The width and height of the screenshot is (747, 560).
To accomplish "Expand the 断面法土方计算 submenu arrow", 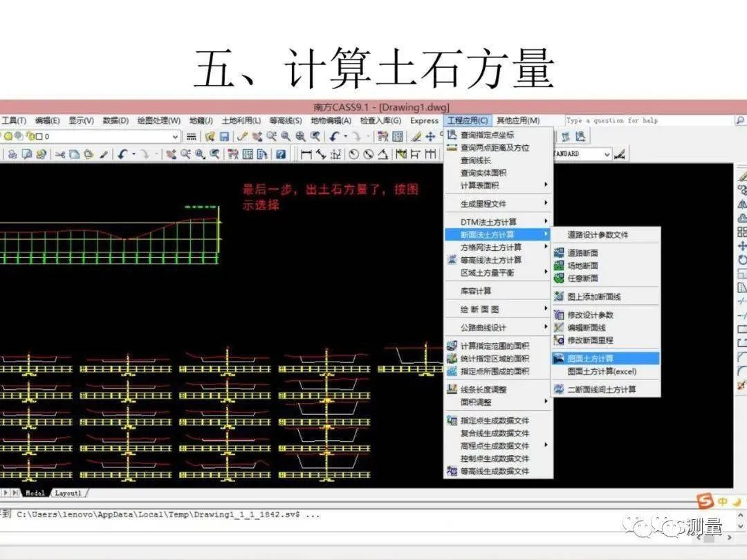I will (x=546, y=234).
